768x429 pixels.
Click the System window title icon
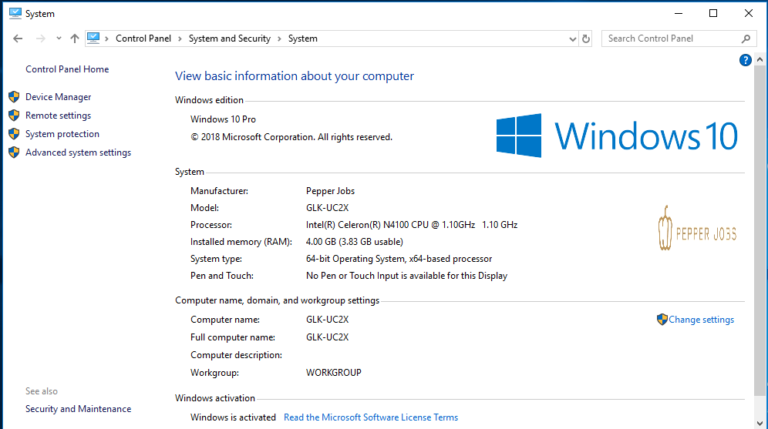15,14
